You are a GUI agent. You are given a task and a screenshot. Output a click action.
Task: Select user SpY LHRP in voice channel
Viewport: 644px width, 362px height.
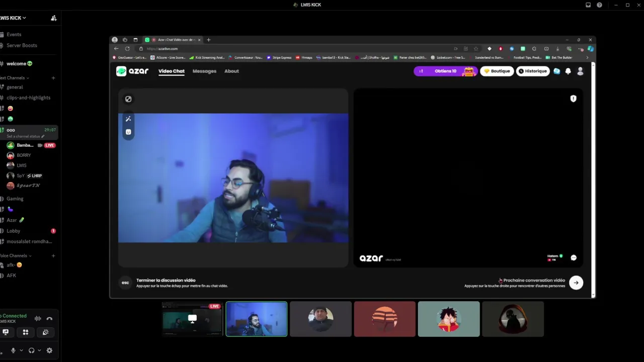(25, 175)
